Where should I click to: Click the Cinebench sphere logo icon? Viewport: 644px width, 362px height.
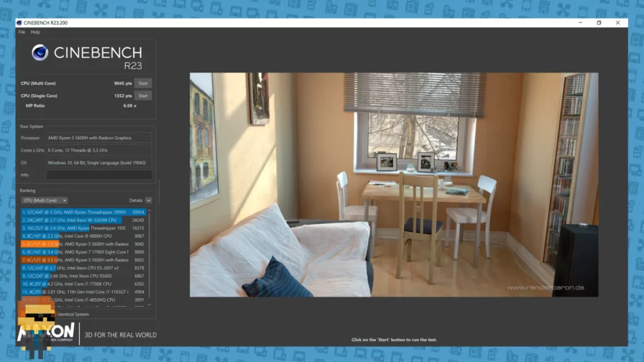[40, 52]
